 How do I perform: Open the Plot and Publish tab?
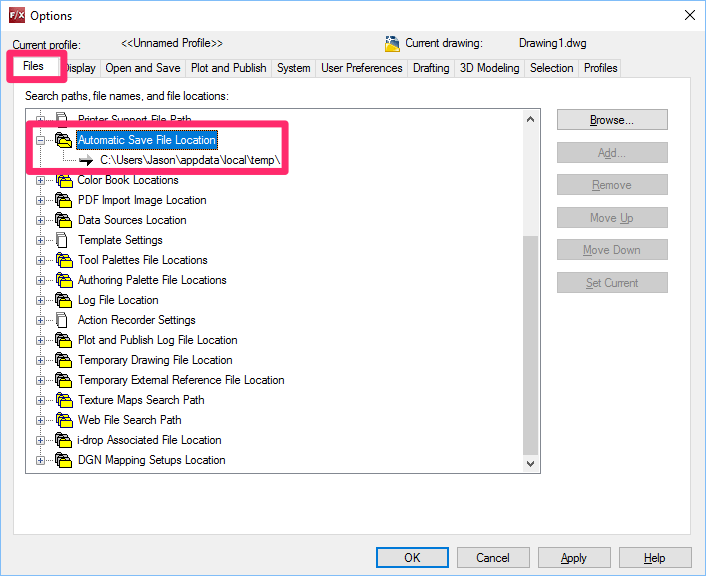(228, 68)
